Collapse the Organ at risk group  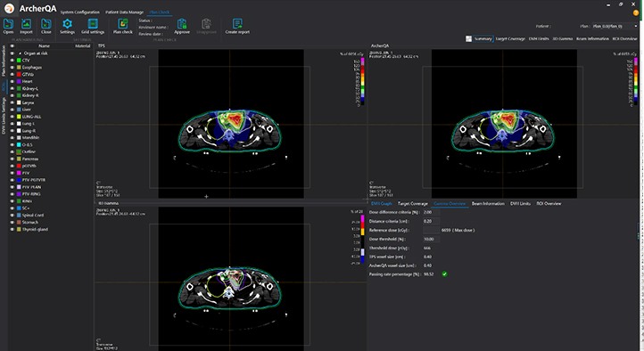pos(20,53)
